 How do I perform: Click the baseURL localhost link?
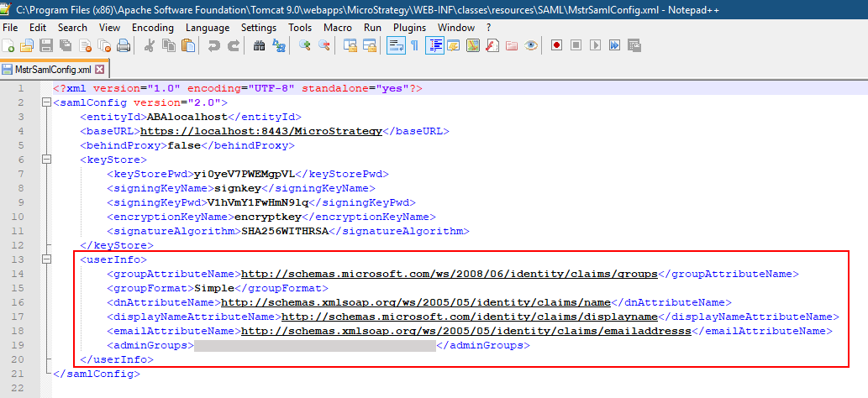[261, 131]
